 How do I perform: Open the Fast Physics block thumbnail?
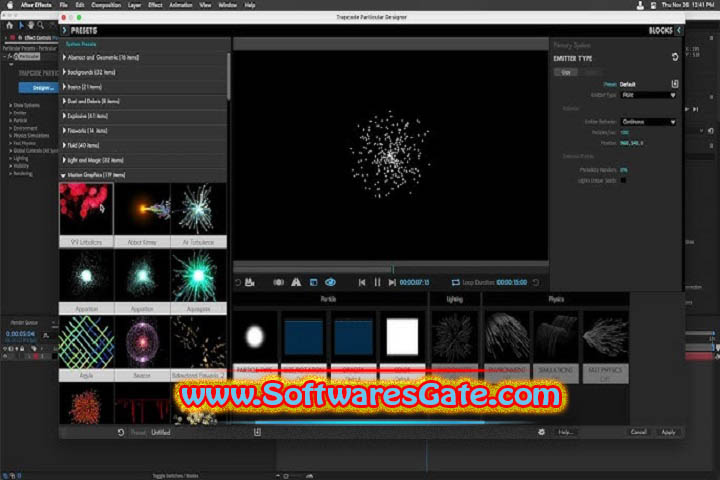click(605, 337)
